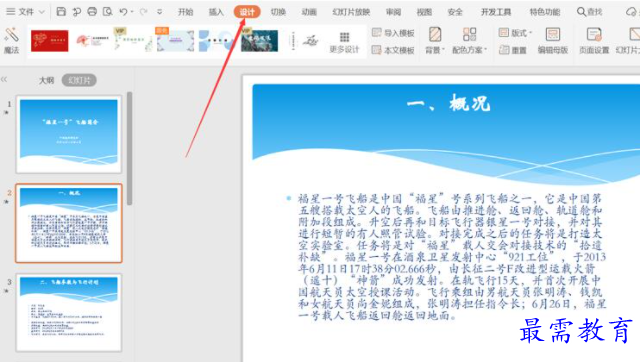641x362 pixels.
Task: Switch to the 插入 tab
Action: (x=216, y=12)
